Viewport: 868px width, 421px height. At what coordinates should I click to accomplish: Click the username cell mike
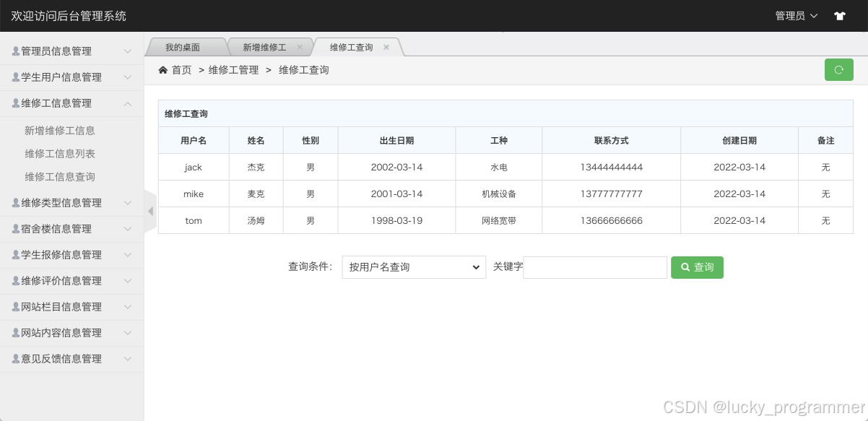pyautogui.click(x=194, y=194)
